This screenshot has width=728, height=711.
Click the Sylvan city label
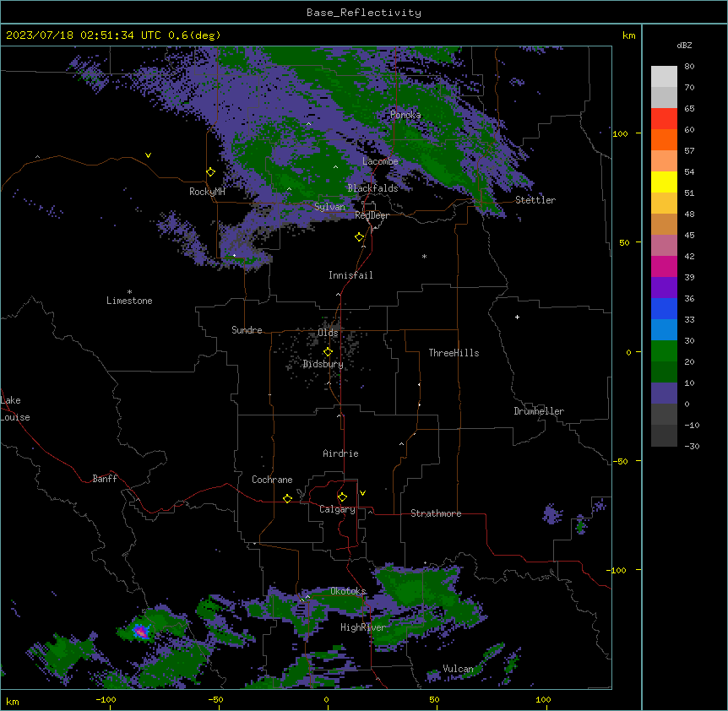pos(329,207)
